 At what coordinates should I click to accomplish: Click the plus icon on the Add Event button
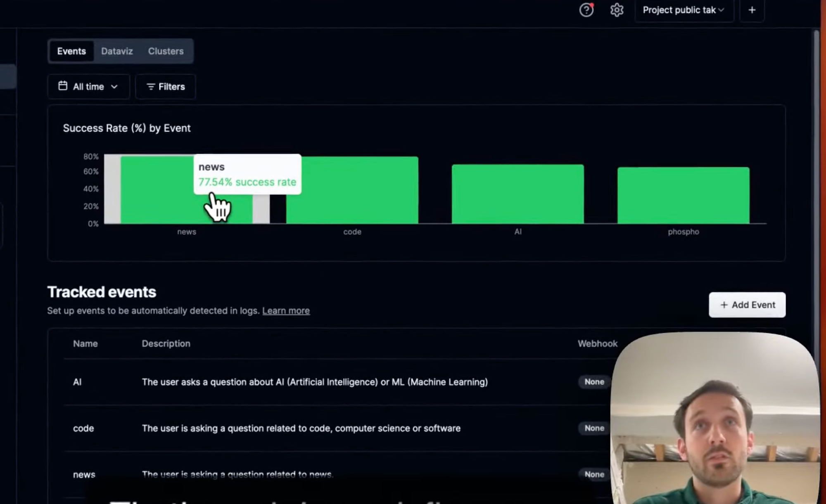click(724, 305)
